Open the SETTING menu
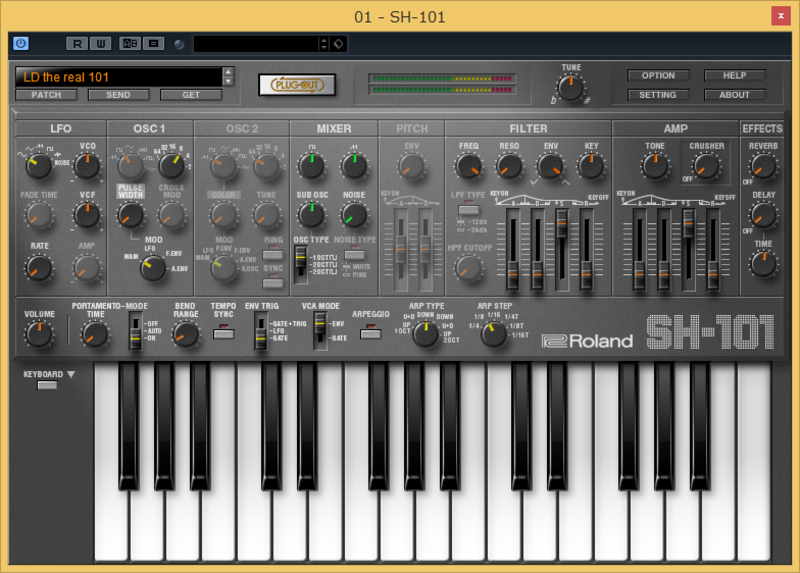Viewport: 800px width, 573px height. (x=658, y=95)
